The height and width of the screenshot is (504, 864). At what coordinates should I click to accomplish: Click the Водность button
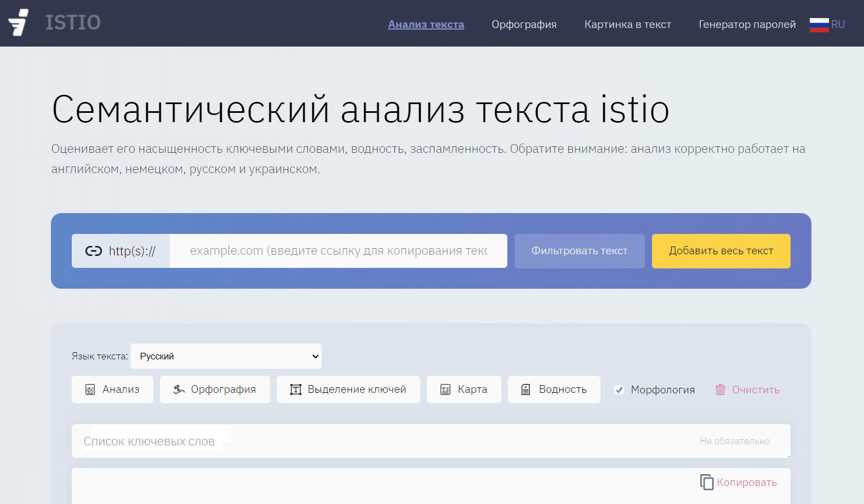[x=554, y=390]
